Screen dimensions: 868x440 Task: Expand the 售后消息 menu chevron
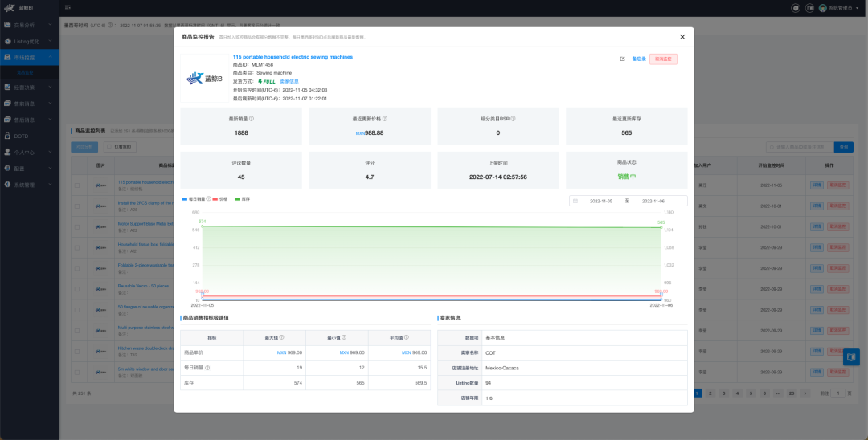click(50, 120)
